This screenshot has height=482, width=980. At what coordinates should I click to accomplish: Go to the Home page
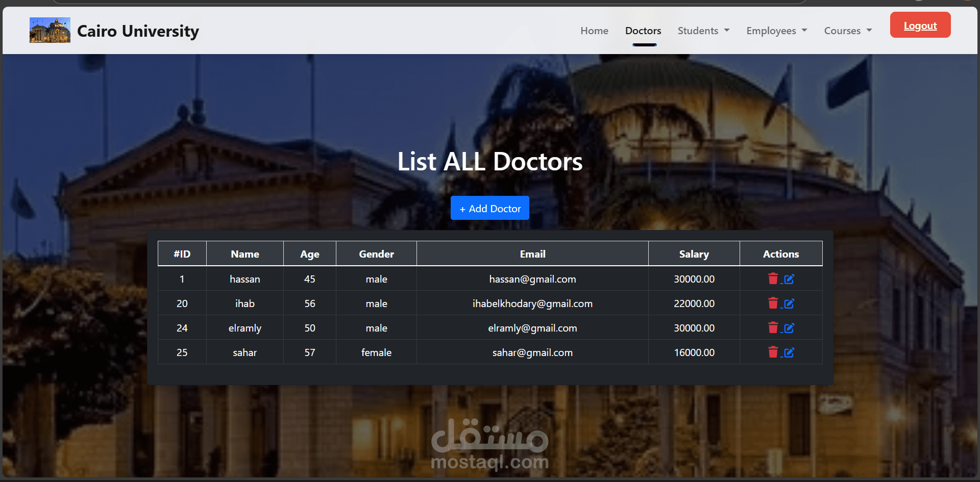[x=594, y=31]
